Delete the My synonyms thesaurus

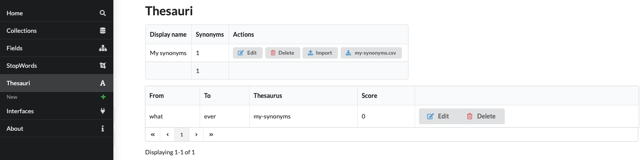pos(283,53)
